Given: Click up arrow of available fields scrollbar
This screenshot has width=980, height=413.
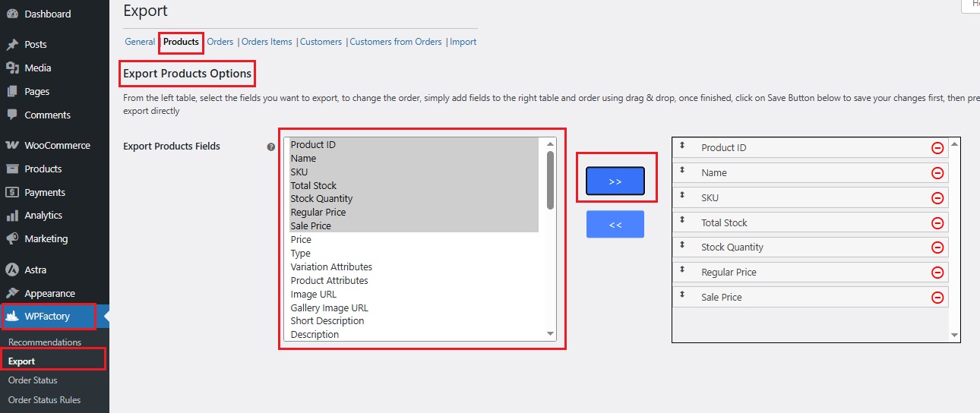Looking at the screenshot, I should click(x=550, y=143).
